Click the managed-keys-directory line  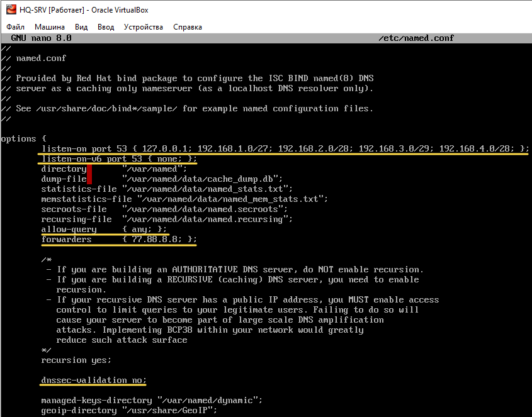coord(151,400)
